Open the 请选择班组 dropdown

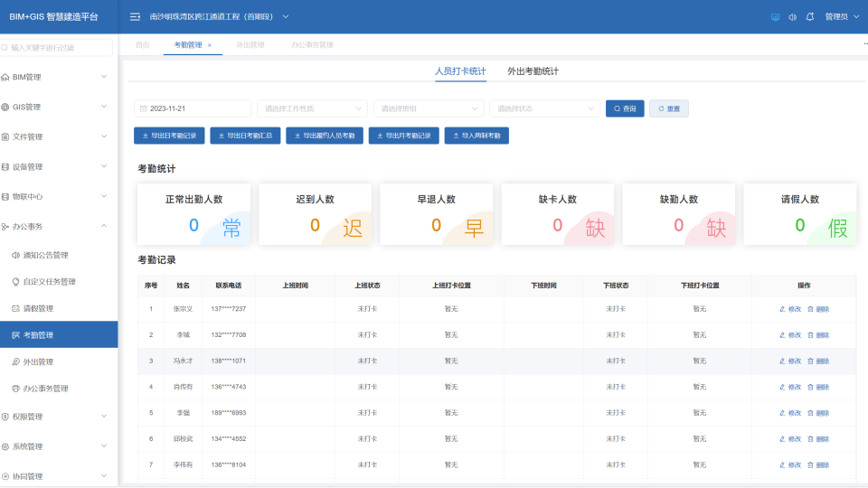click(428, 108)
